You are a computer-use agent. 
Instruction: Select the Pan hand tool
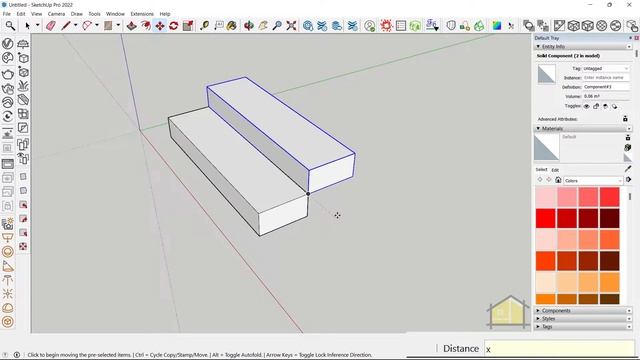point(263,26)
